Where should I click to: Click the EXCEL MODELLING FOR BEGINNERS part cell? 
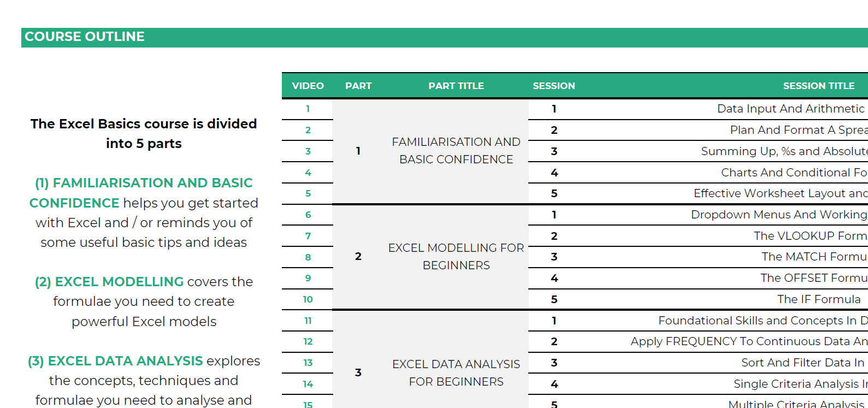tap(456, 257)
